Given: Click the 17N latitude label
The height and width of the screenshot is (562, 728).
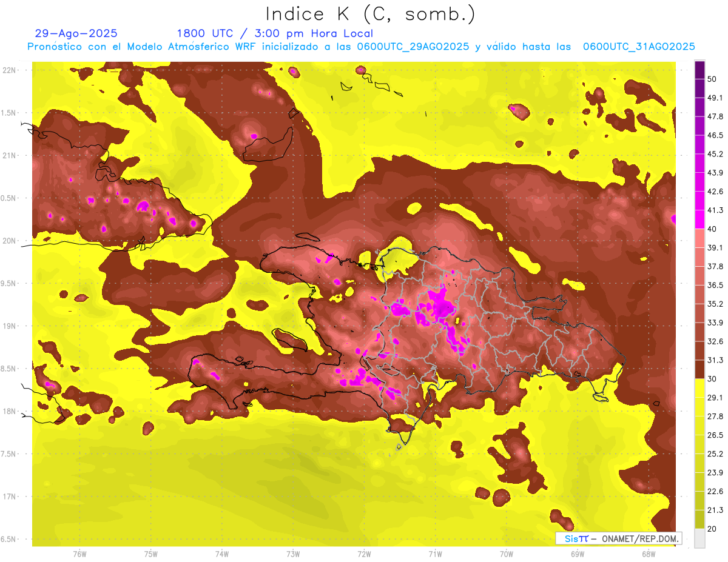Looking at the screenshot, I should click(10, 497).
